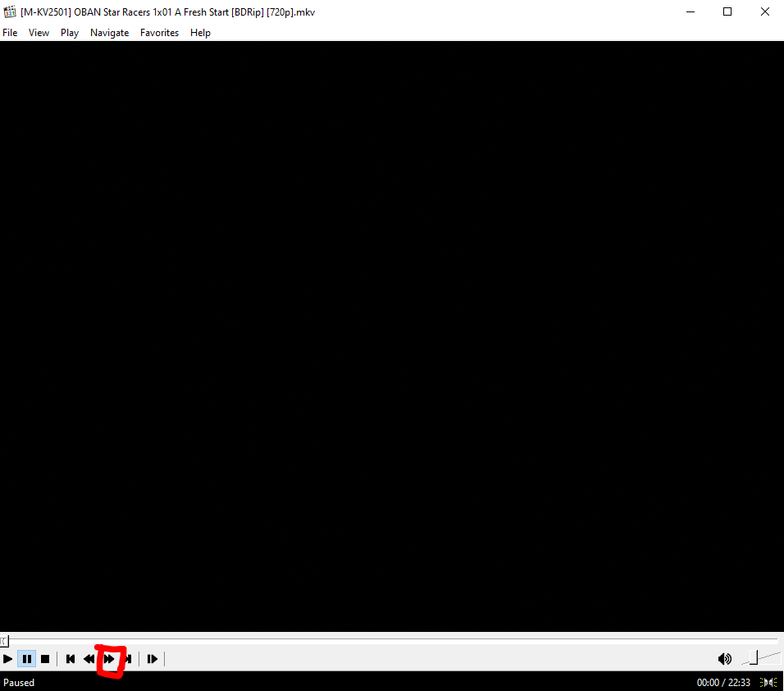Click the highlighted Pause button

click(27, 659)
